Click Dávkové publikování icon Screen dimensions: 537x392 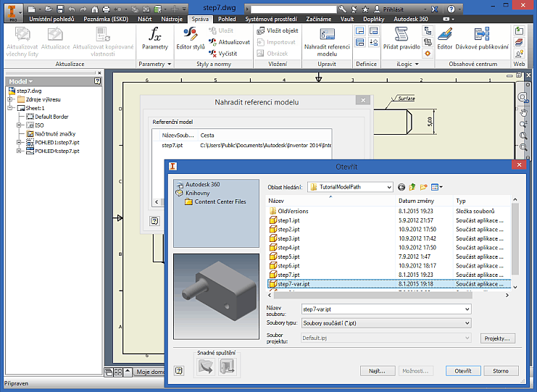[482, 34]
